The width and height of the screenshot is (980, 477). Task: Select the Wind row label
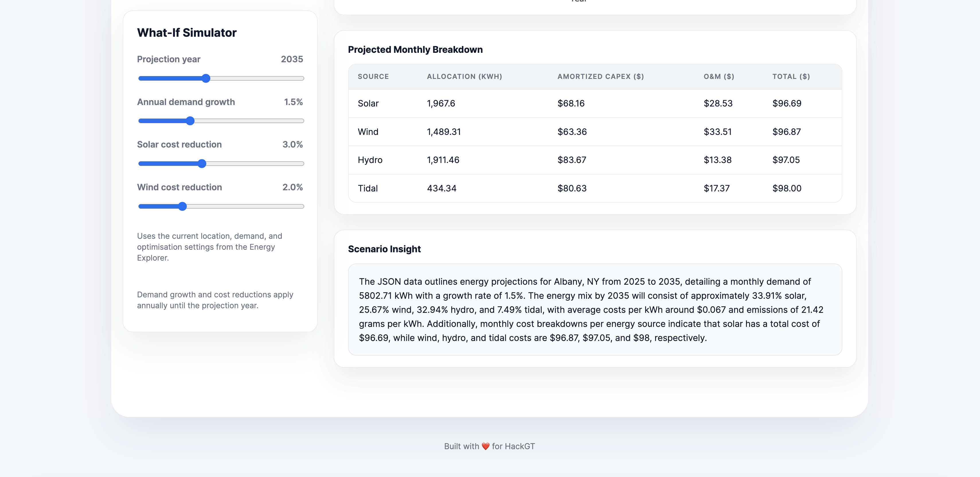point(368,132)
